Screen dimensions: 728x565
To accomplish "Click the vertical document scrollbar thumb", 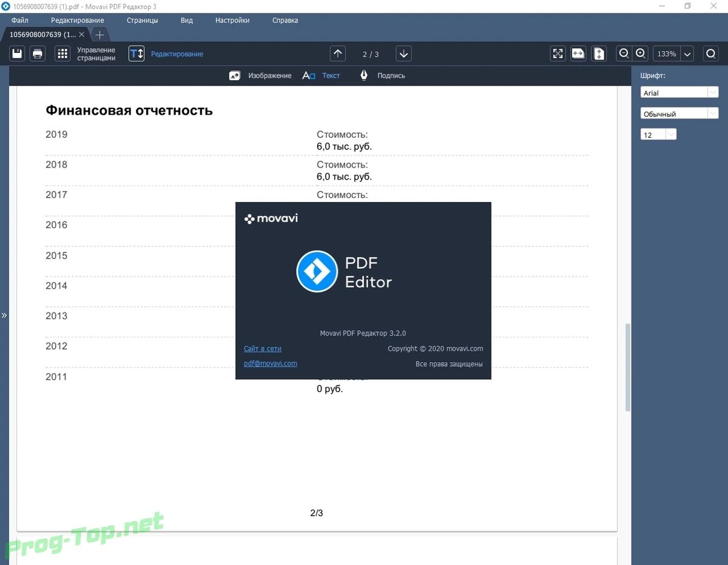I will pyautogui.click(x=628, y=368).
